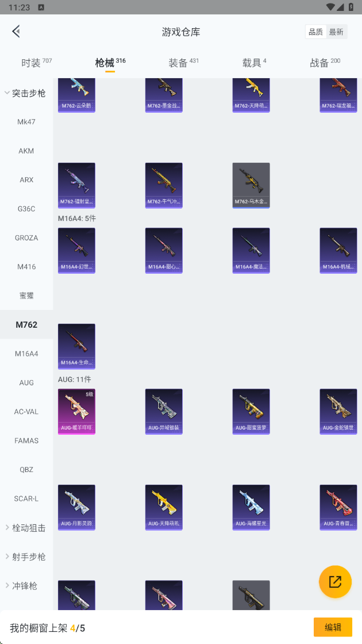Open the AUG-异域银装 skin item
This screenshot has width=362, height=644.
click(x=164, y=412)
